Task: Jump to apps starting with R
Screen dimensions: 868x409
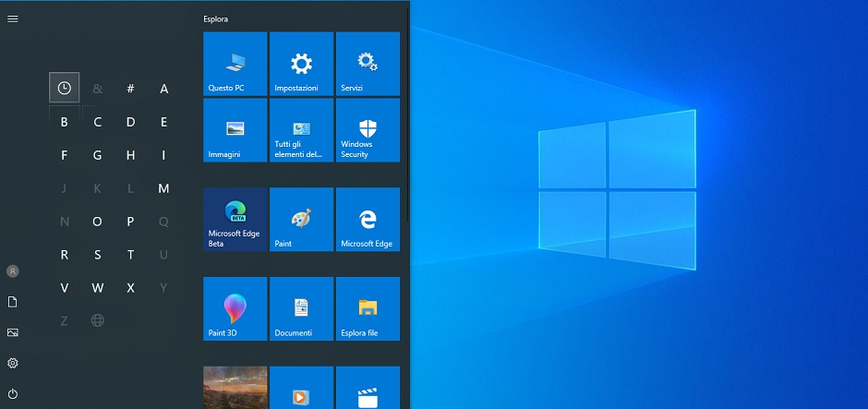Action: coord(65,255)
